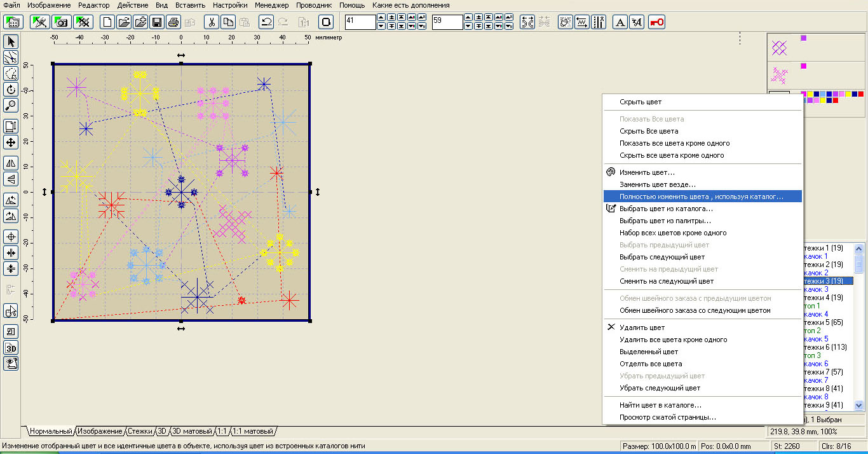Open the Менеджер menu in the menu bar
The width and height of the screenshot is (868, 454).
pos(271,5)
